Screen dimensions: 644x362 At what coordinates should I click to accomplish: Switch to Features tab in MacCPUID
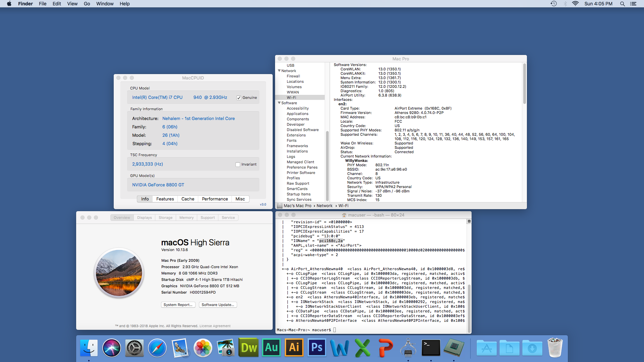tap(165, 199)
